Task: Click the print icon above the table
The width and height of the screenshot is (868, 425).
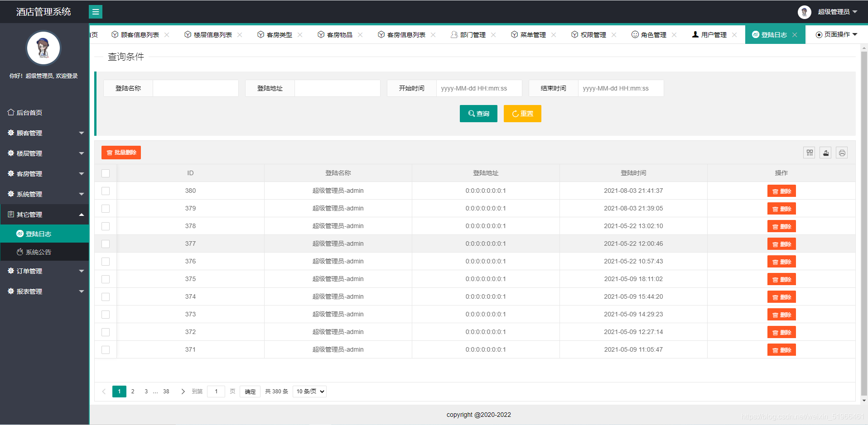Action: [x=842, y=153]
